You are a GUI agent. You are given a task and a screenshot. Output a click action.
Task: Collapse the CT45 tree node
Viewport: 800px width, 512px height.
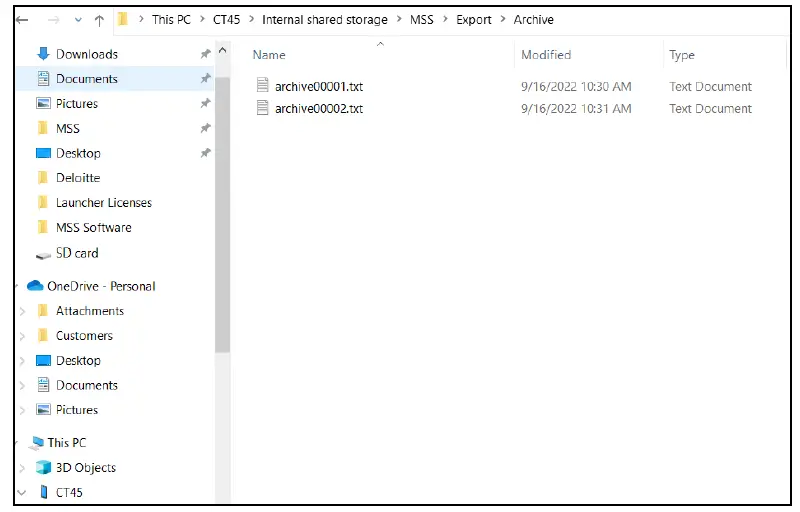22,492
